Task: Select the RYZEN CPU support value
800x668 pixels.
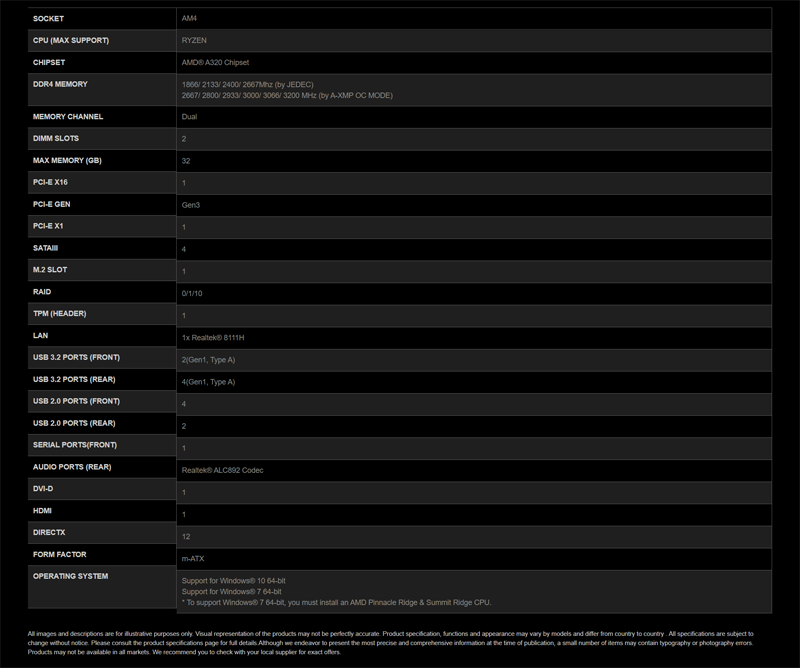Action: pos(195,40)
